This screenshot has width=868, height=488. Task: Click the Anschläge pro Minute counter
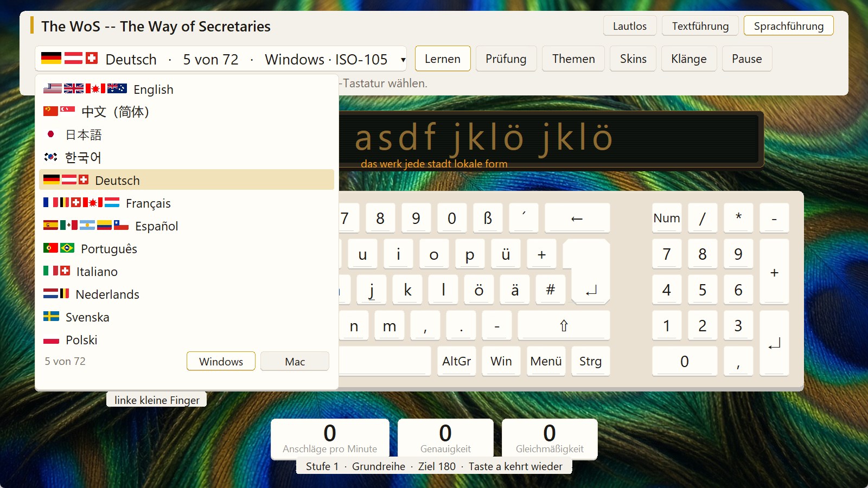[330, 439]
